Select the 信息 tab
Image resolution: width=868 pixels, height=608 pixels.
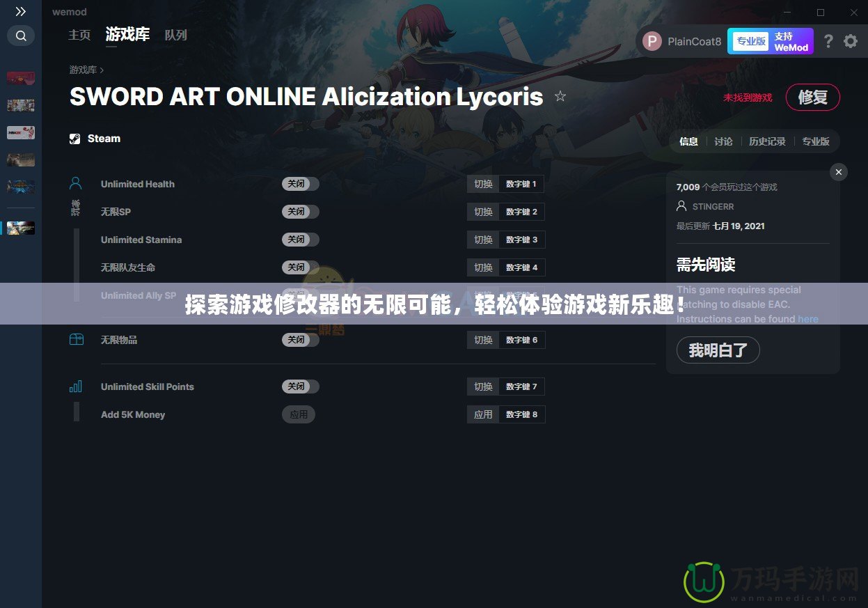[x=688, y=141]
